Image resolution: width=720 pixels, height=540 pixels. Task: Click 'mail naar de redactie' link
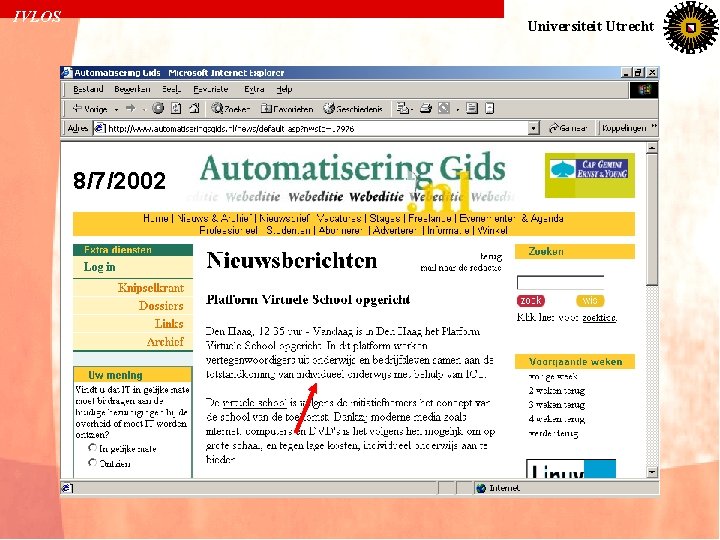click(461, 268)
